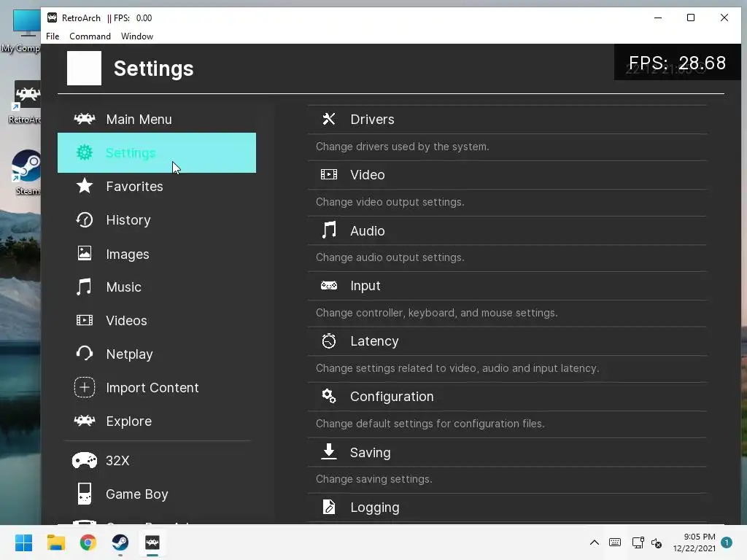Click the Favorites star icon
The height and width of the screenshot is (560, 747).
(85, 186)
